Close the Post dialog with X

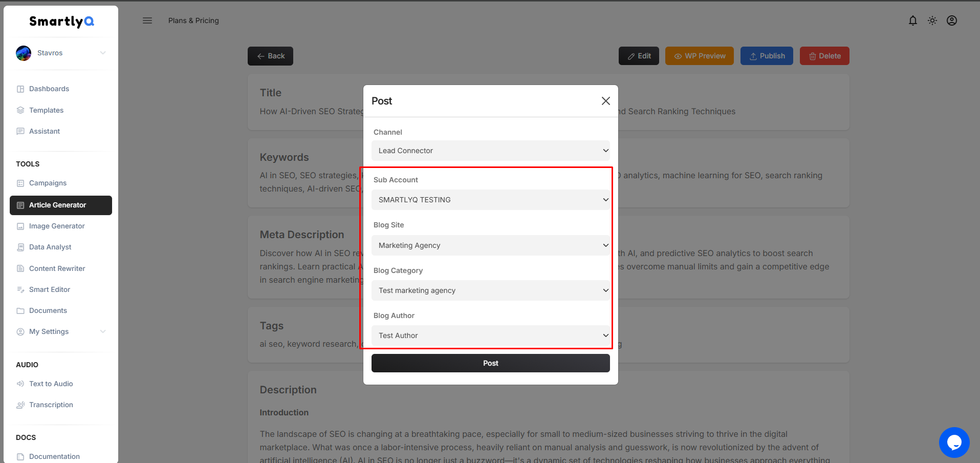[x=606, y=101]
